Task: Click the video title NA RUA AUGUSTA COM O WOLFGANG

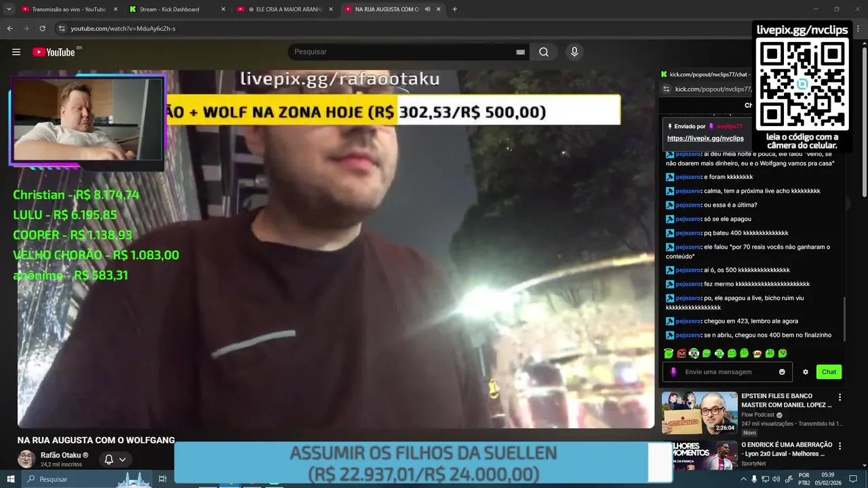Action: 96,440
